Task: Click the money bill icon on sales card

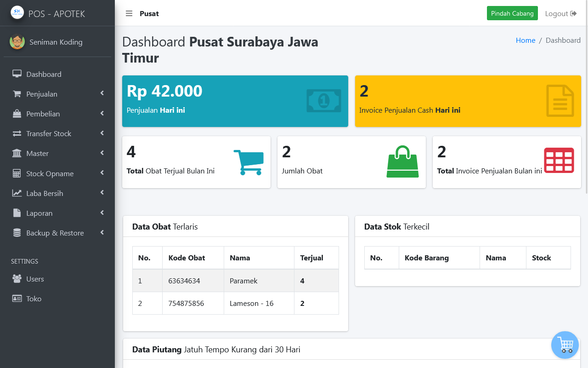Action: 324,101
